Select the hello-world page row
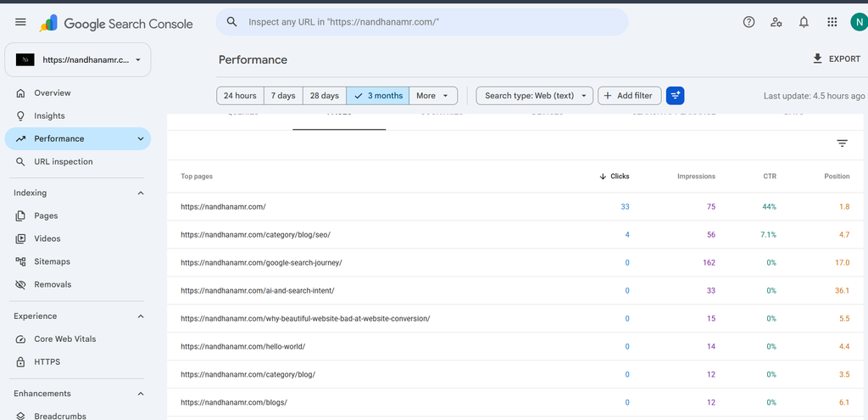This screenshot has width=868, height=420. [x=517, y=346]
